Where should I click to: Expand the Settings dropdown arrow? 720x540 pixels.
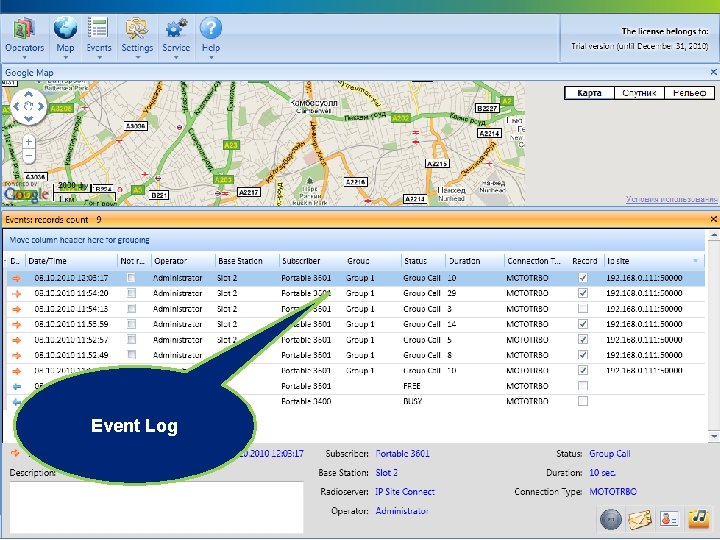coord(137,58)
